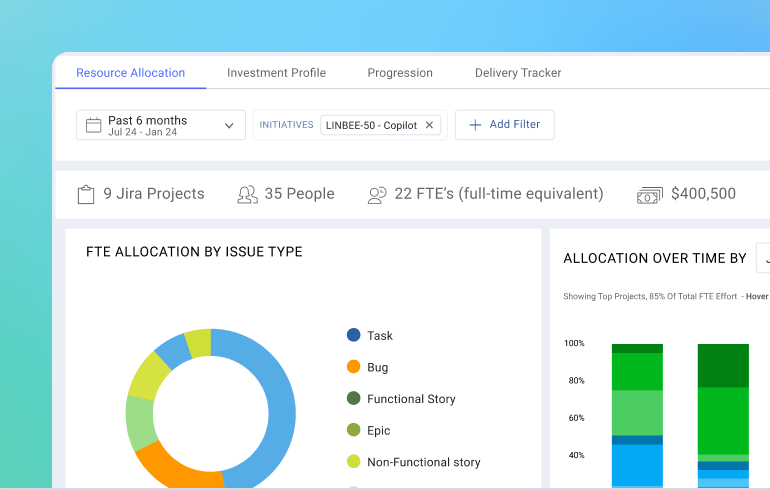Viewport: 770px width, 490px height.
Task: Click the Task legend label
Action: (380, 336)
